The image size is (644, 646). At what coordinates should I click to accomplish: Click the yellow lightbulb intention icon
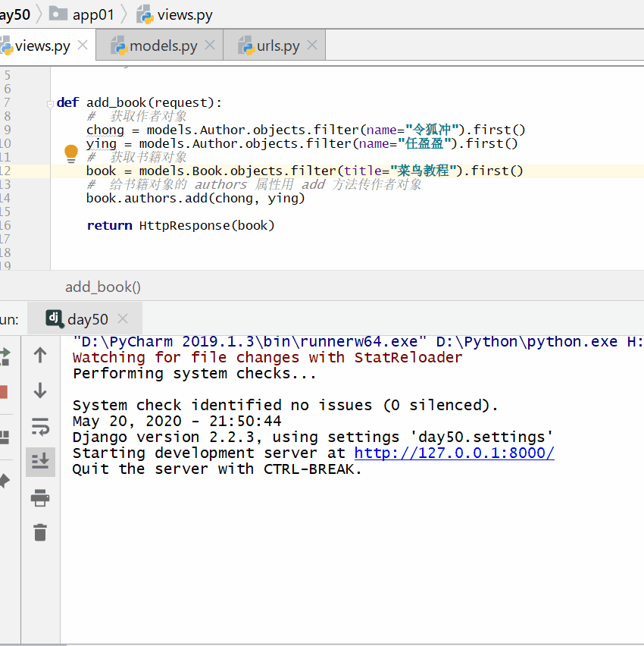pos(71,153)
